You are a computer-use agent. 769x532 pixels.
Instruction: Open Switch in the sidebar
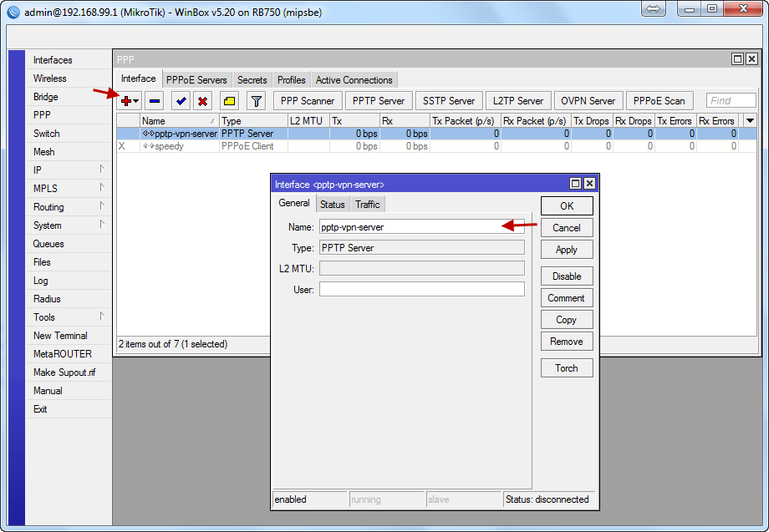[68, 134]
